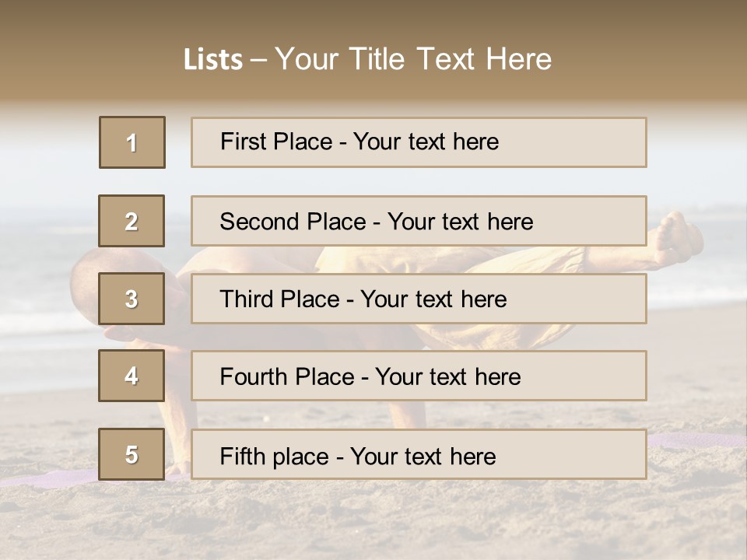This screenshot has width=747, height=560.
Task: Click the words First Place
Action: [276, 142]
